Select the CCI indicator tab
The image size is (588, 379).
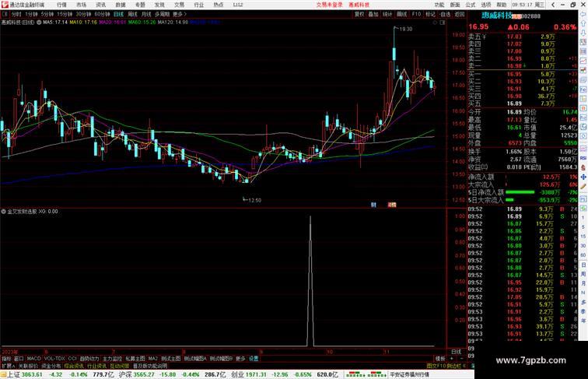[72, 359]
